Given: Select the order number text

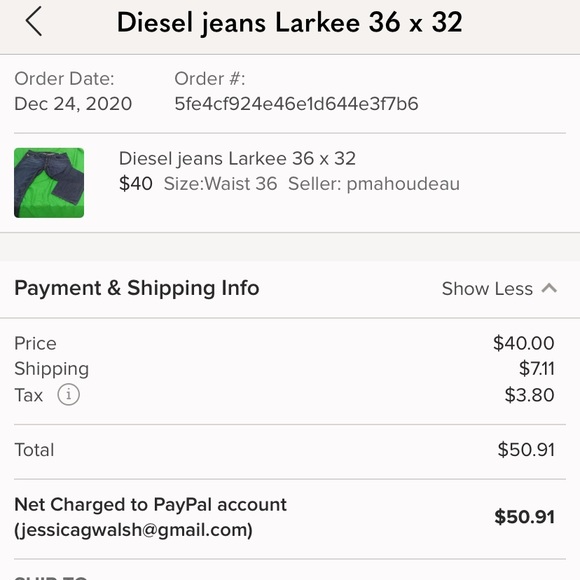Looking at the screenshot, I should (296, 104).
